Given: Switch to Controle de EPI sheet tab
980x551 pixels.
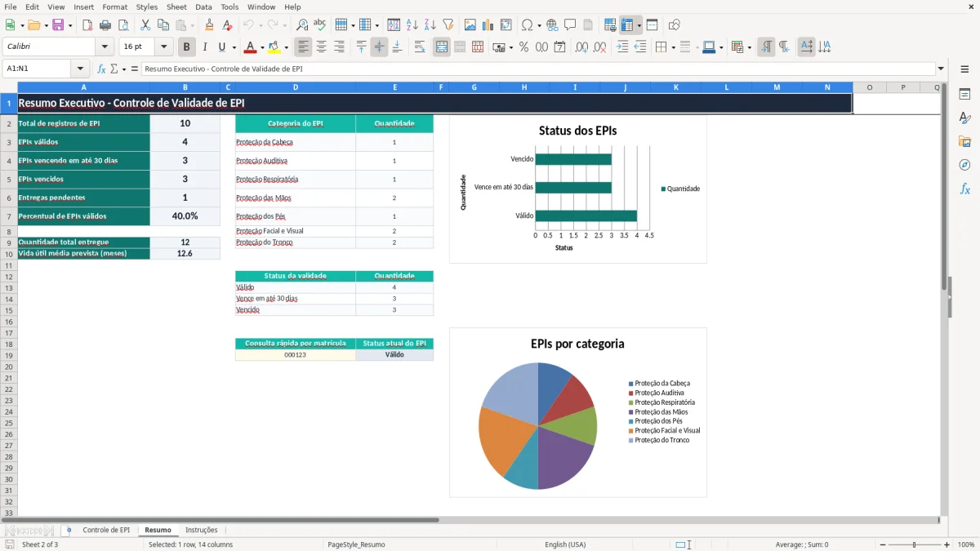Looking at the screenshot, I should 106,530.
